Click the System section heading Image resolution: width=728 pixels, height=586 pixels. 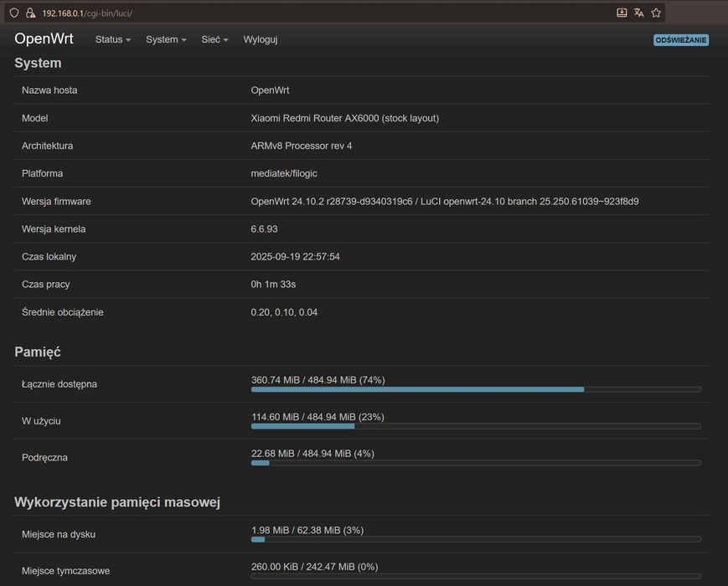38,63
